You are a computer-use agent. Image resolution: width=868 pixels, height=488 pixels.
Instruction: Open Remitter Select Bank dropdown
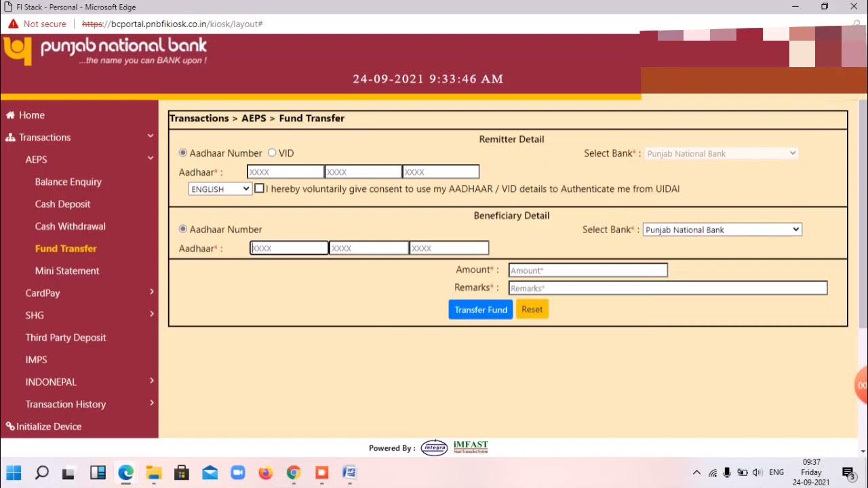(x=721, y=154)
